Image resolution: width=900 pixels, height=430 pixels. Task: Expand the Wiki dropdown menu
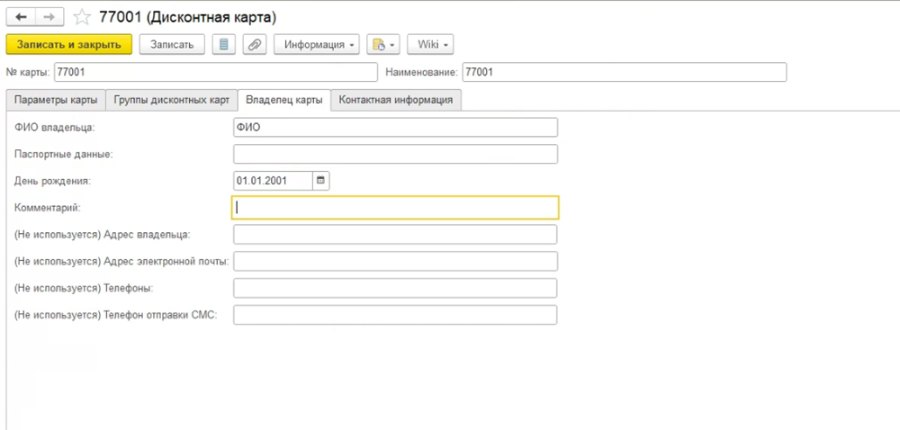pos(430,45)
